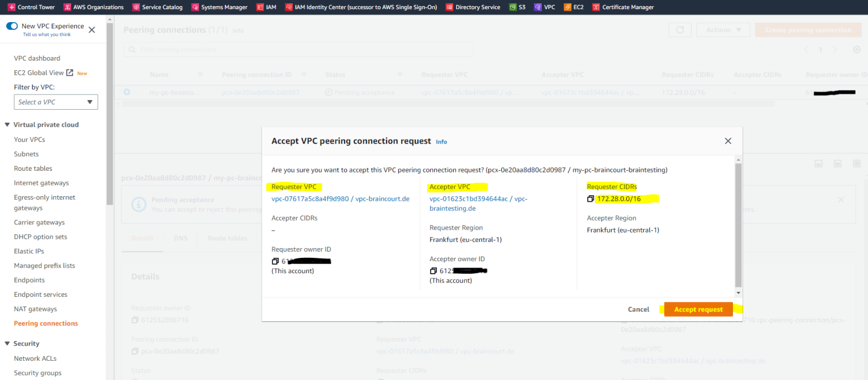Collapse the Virtual private cloud section
Viewport: 868px width, 380px height.
pyautogui.click(x=7, y=124)
